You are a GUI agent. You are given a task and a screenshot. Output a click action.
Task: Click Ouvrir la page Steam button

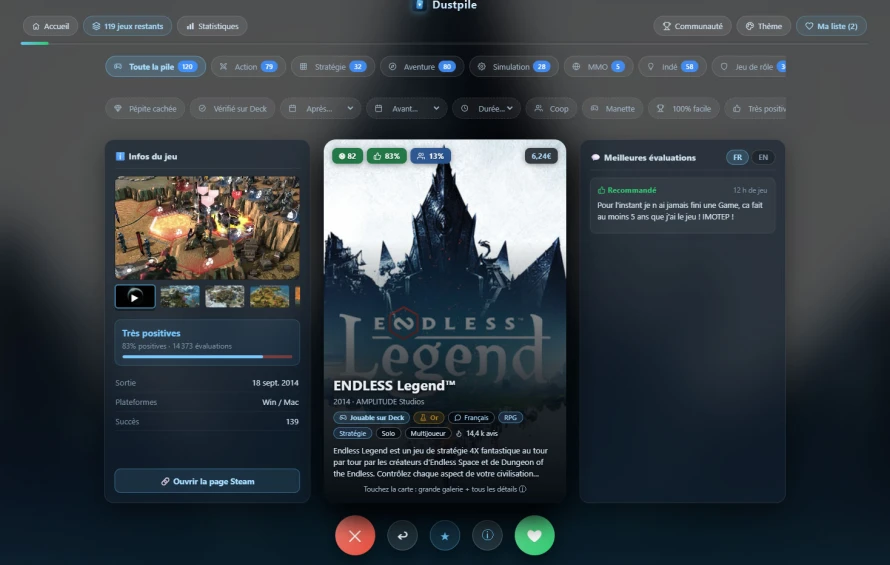(207, 481)
